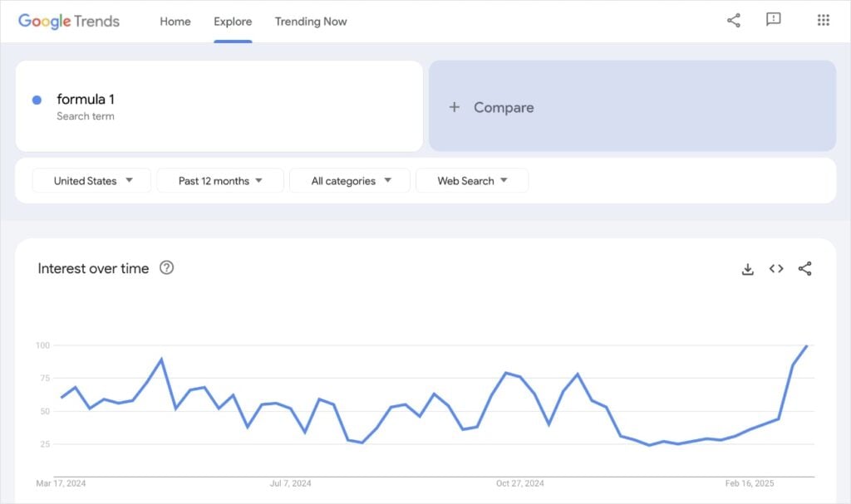Open the Web Search type dropdown
The image size is (851, 504).
472,180
